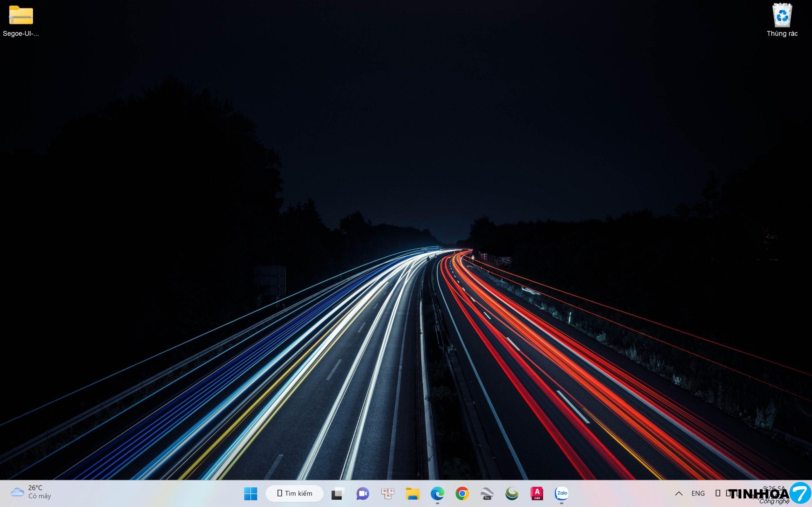This screenshot has width=812, height=507.
Task: Click the ENG language indicator
Action: [x=698, y=493]
